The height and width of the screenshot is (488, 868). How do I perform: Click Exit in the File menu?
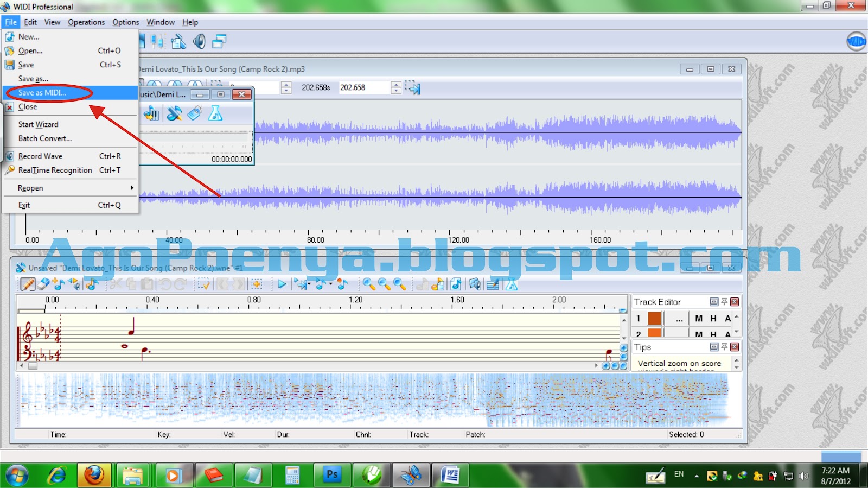pos(70,205)
